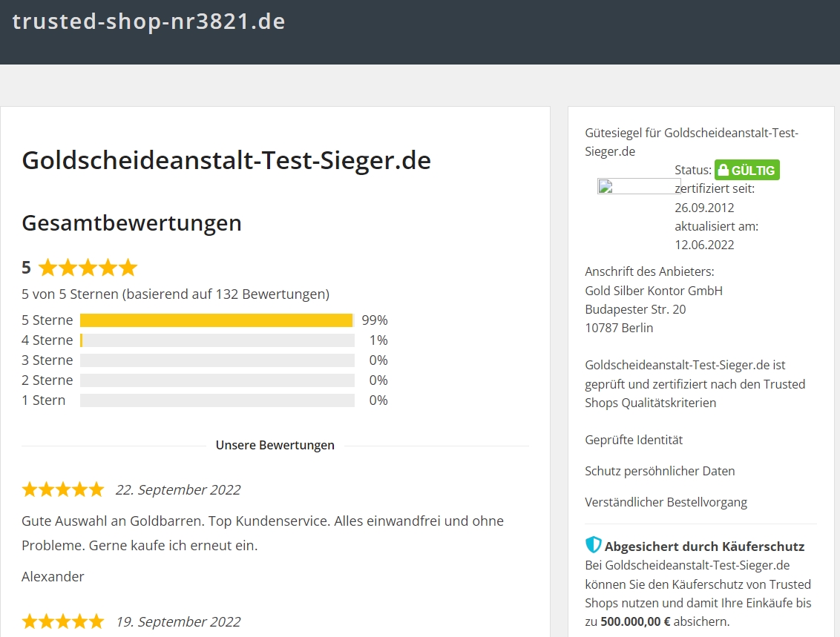Click the trusted-shop-nr3821.de site title
Screen dimensions: 840x637
click(148, 22)
